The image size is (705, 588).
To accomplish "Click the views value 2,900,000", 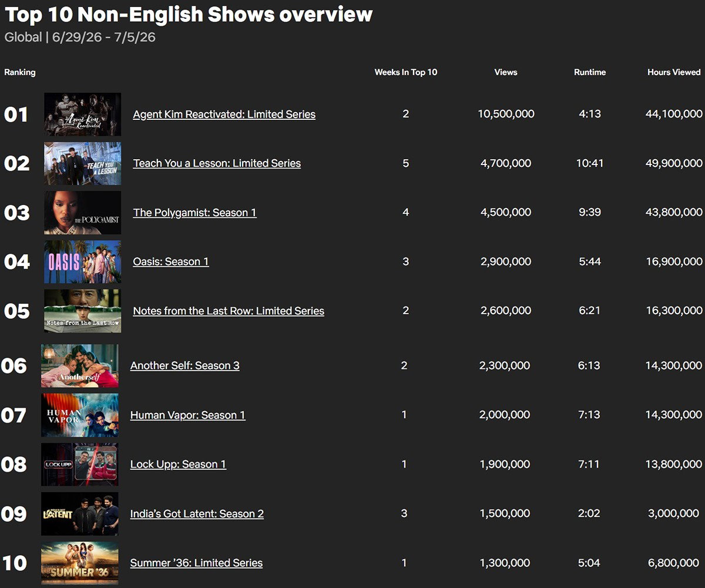I will 506,261.
